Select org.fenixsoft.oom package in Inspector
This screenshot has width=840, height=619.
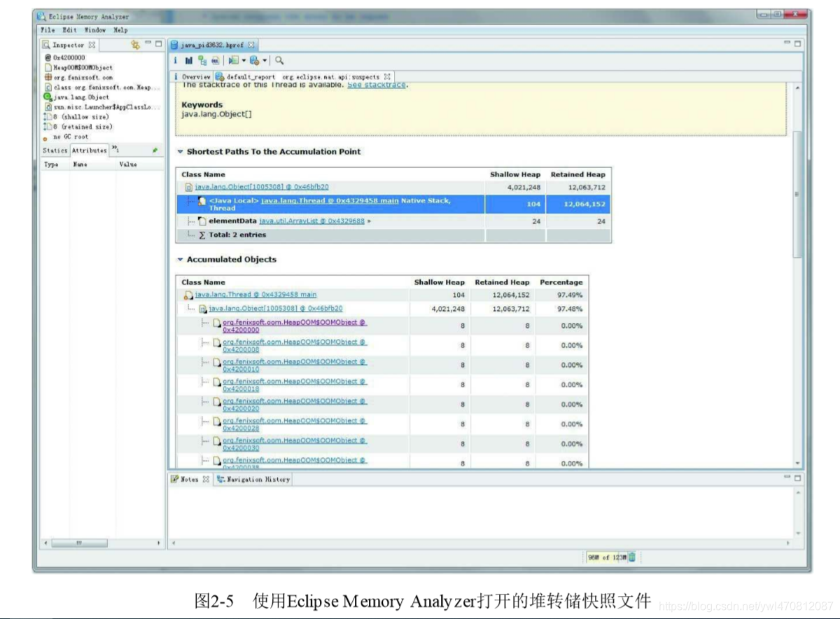78,77
